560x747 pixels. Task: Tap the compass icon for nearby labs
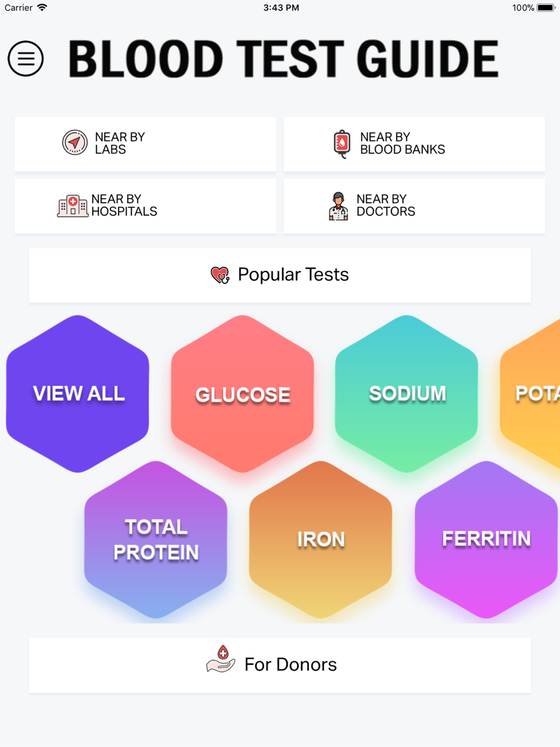coord(74,143)
